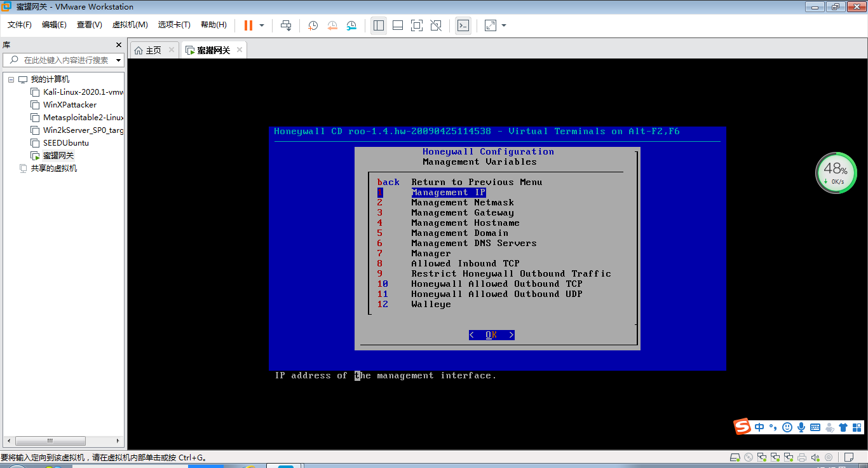Select '6 Management DNS Servers' entry
Image resolution: width=868 pixels, height=468 pixels.
pyautogui.click(x=457, y=243)
